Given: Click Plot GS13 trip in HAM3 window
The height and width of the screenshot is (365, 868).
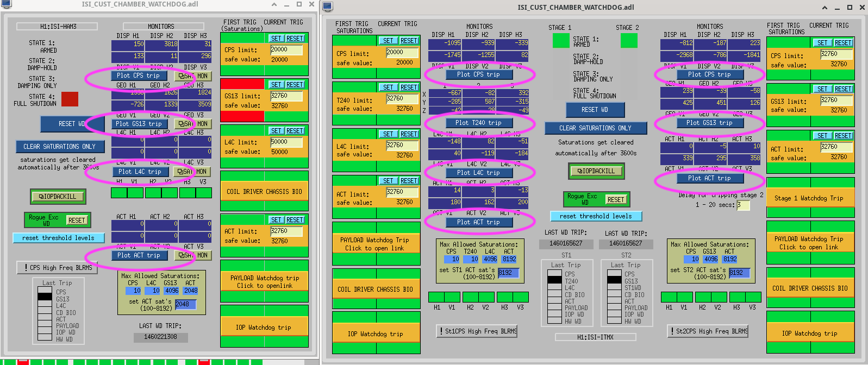Looking at the screenshot, I should tap(138, 124).
